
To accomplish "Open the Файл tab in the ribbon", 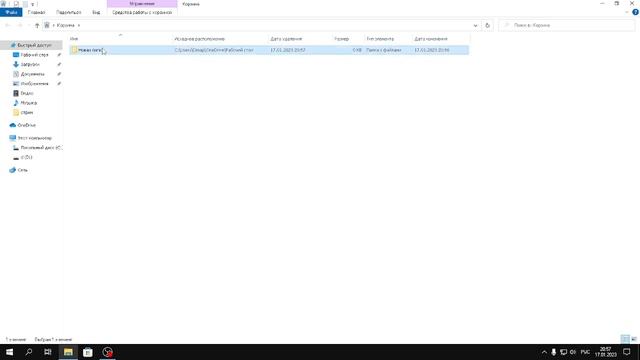I will 11,12.
